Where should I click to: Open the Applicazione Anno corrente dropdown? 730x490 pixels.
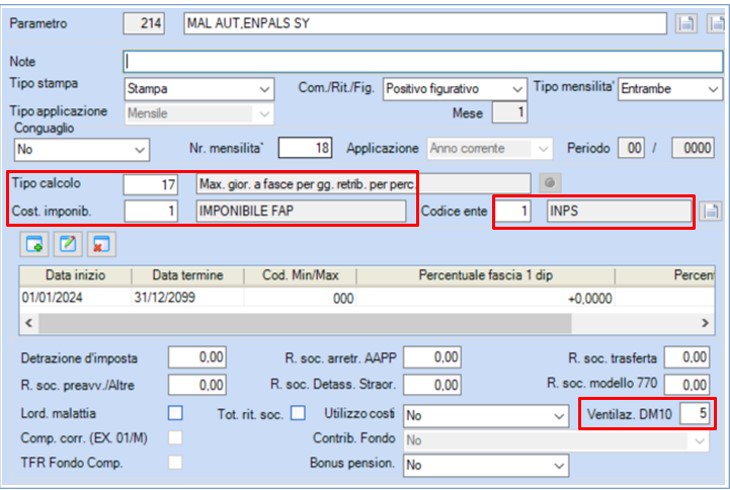(490, 149)
